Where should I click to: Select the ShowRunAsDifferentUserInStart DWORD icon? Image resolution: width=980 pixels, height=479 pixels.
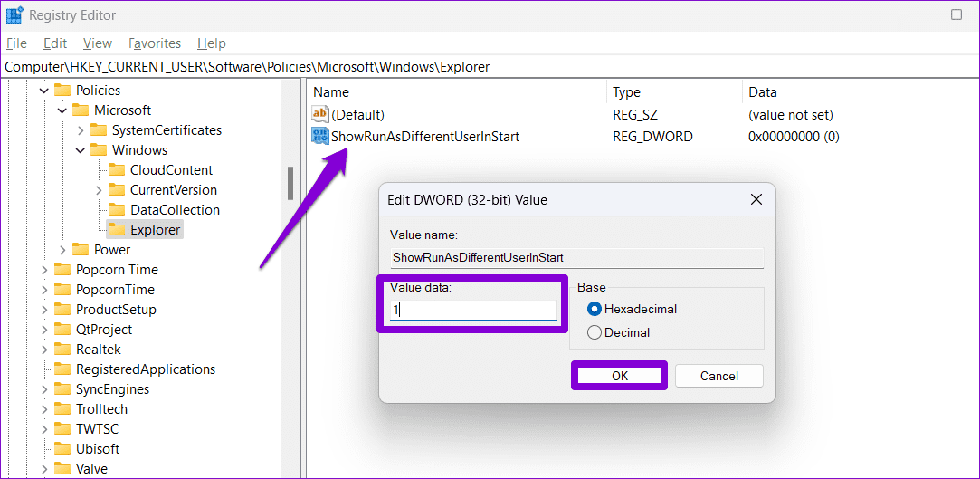tap(320, 136)
